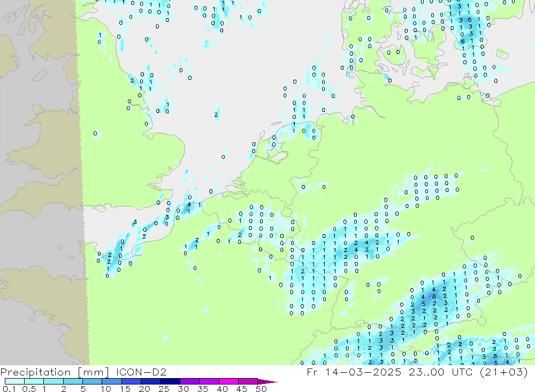The image size is (535, 392).
Task: Pick the 5–10 mm legend swatch
Action: pos(92,381)
